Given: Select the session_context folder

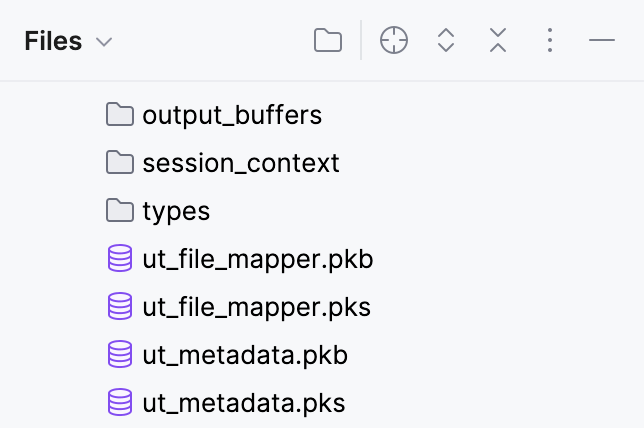Looking at the screenshot, I should coord(241,163).
